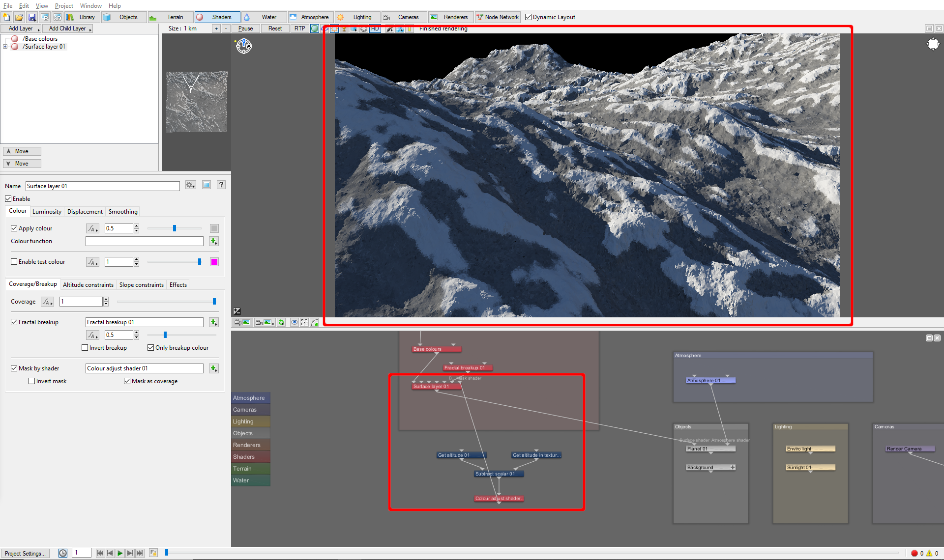Click the Reset button
This screenshot has width=944, height=560.
point(275,28)
